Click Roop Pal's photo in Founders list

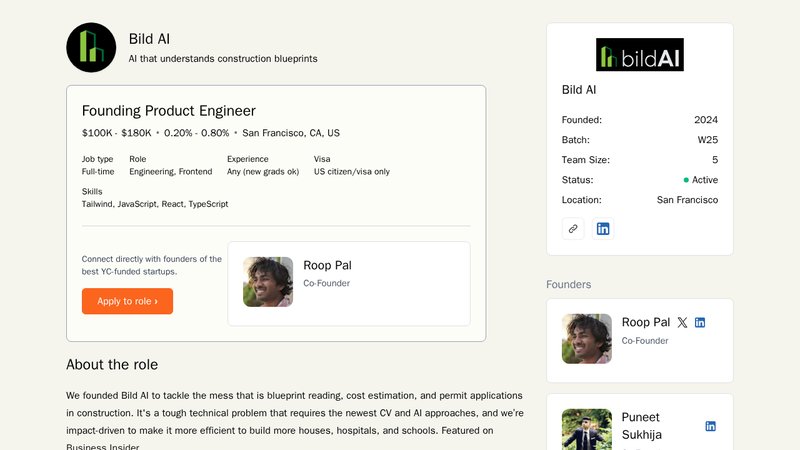coord(587,338)
